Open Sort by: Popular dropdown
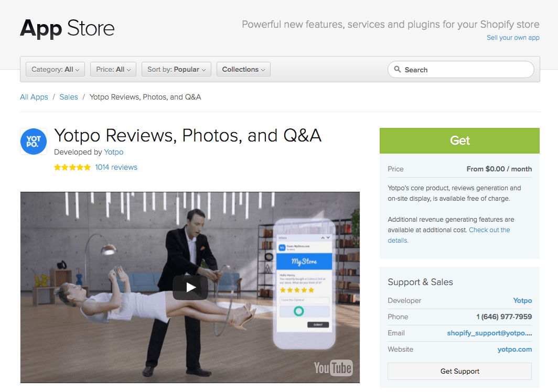This screenshot has width=558, height=392. pyautogui.click(x=176, y=69)
